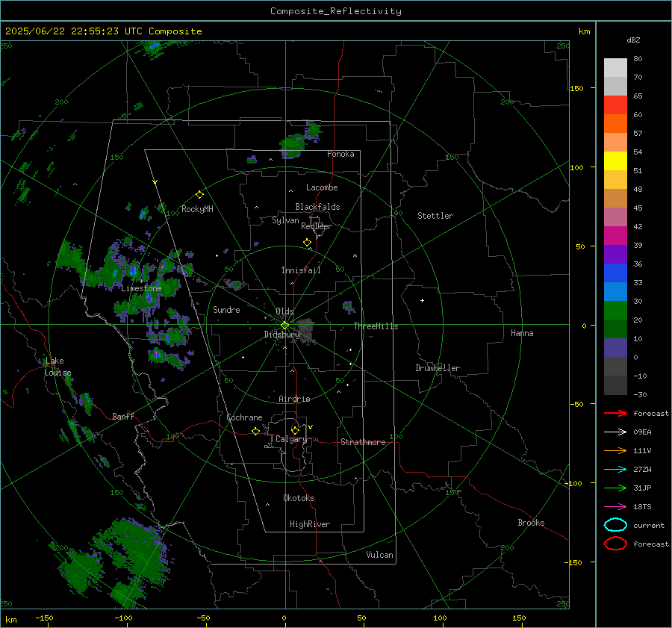The width and height of the screenshot is (672, 628).
Task: Click the Composite_Reflectivity title
Action: [336, 11]
